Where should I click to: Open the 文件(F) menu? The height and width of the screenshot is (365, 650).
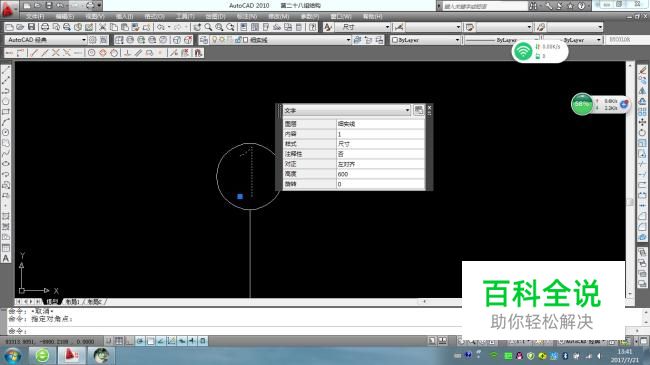pyautogui.click(x=35, y=17)
